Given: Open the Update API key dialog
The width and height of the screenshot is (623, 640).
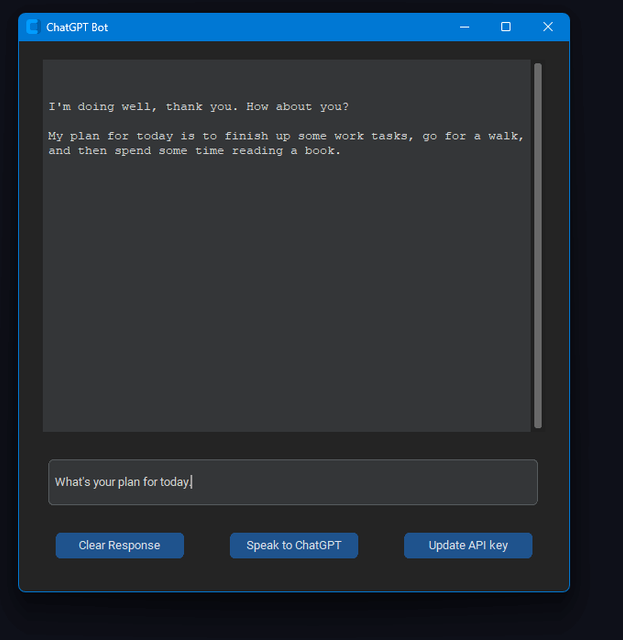Looking at the screenshot, I should 468,545.
